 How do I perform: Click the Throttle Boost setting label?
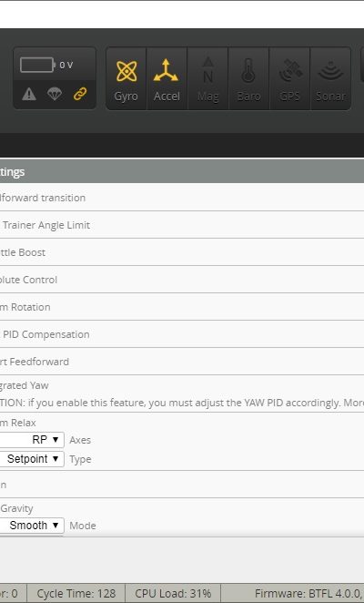click(x=23, y=252)
